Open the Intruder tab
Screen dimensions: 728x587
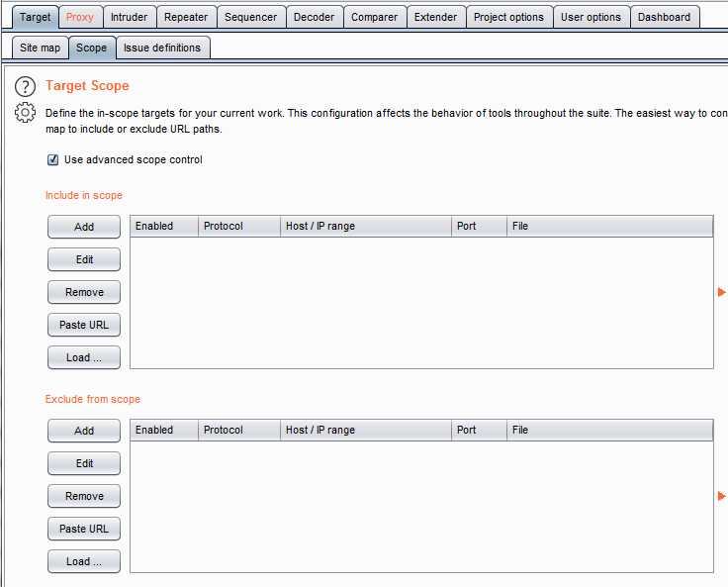point(129,17)
